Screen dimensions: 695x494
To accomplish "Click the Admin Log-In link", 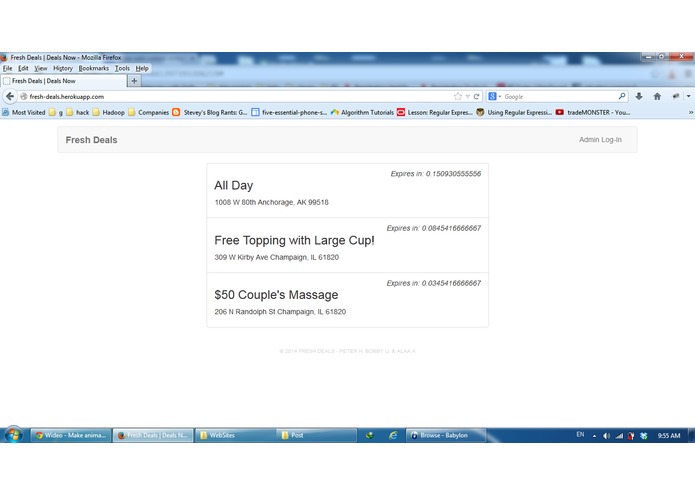I will 600,140.
